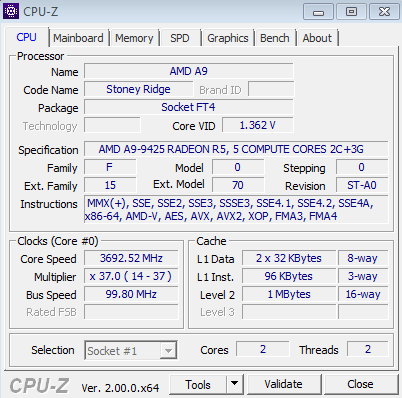The height and width of the screenshot is (398, 402).
Task: Switch to the Mainboard tab
Action: [78, 38]
